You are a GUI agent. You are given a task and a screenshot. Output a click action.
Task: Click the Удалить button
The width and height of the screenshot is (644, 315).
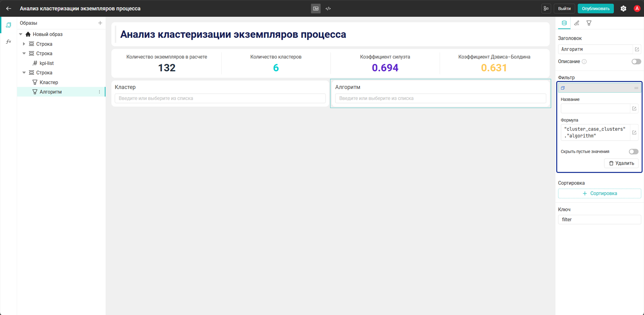tap(621, 163)
